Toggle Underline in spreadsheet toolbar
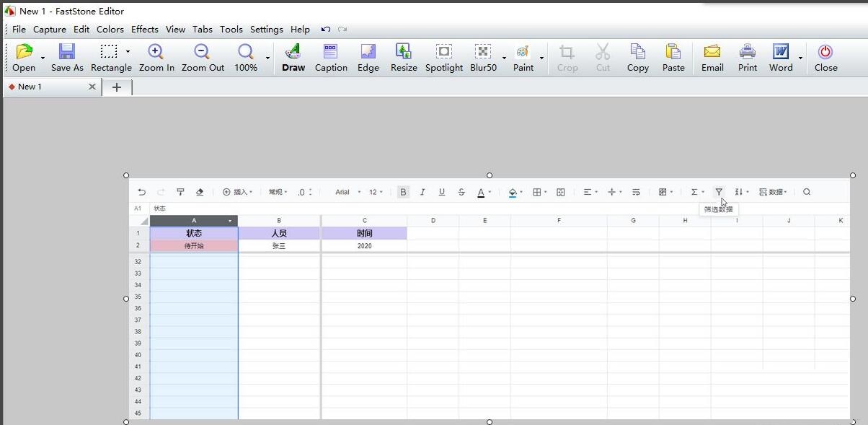Viewport: 868px width, 425px height. coord(442,192)
